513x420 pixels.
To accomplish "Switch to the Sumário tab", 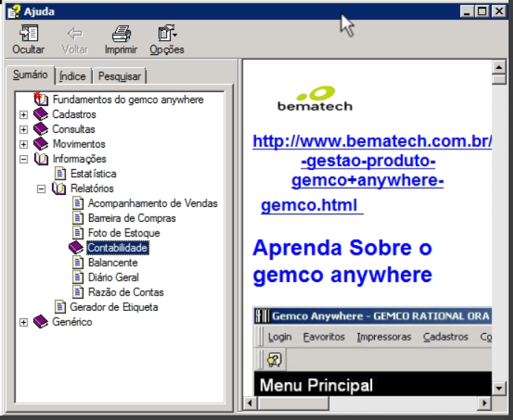I will click(30, 75).
